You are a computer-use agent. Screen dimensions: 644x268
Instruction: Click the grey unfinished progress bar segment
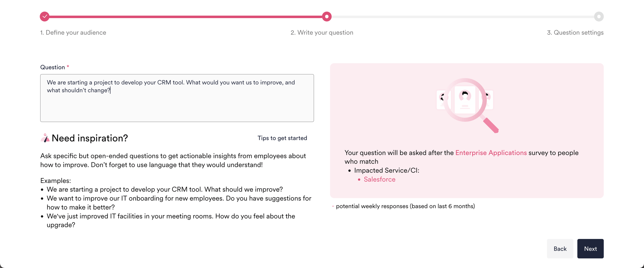[463, 17]
